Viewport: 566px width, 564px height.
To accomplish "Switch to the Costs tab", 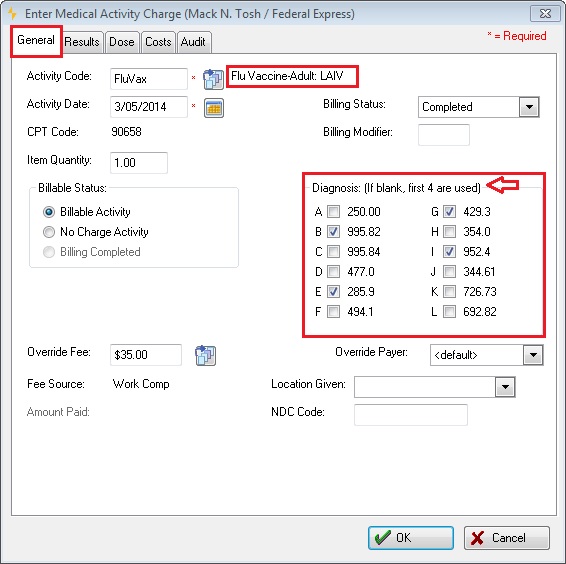I will (x=158, y=42).
